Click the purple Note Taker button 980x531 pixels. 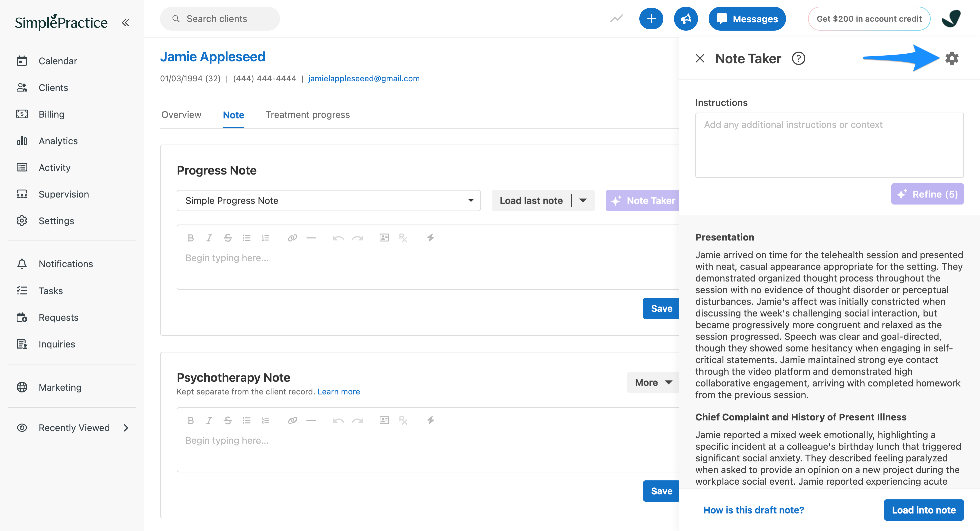[x=643, y=200]
